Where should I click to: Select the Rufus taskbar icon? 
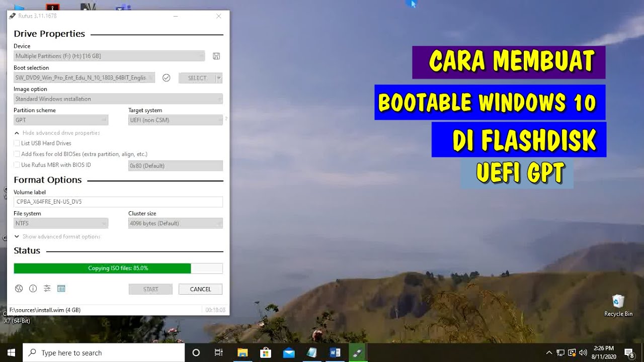(x=358, y=352)
